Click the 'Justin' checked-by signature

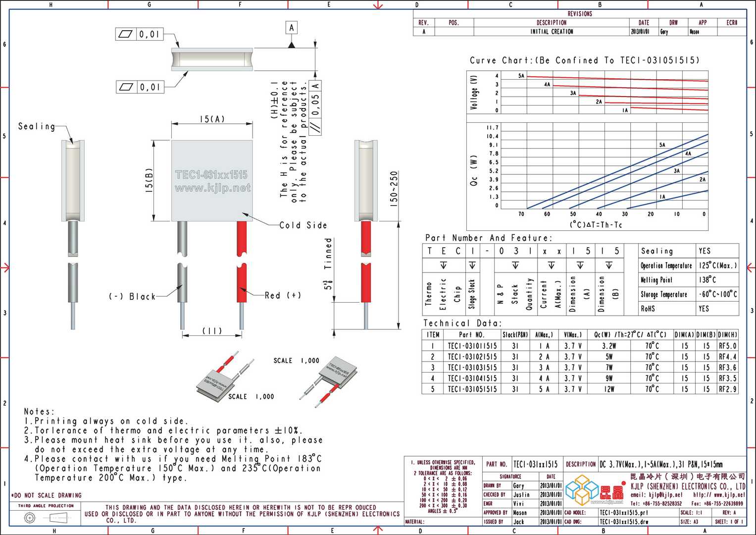[521, 494]
